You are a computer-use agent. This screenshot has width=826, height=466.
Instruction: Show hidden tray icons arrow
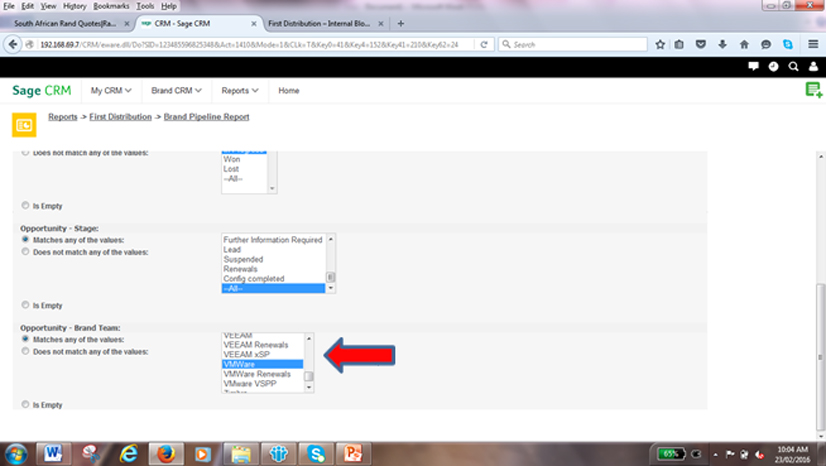[715, 454]
